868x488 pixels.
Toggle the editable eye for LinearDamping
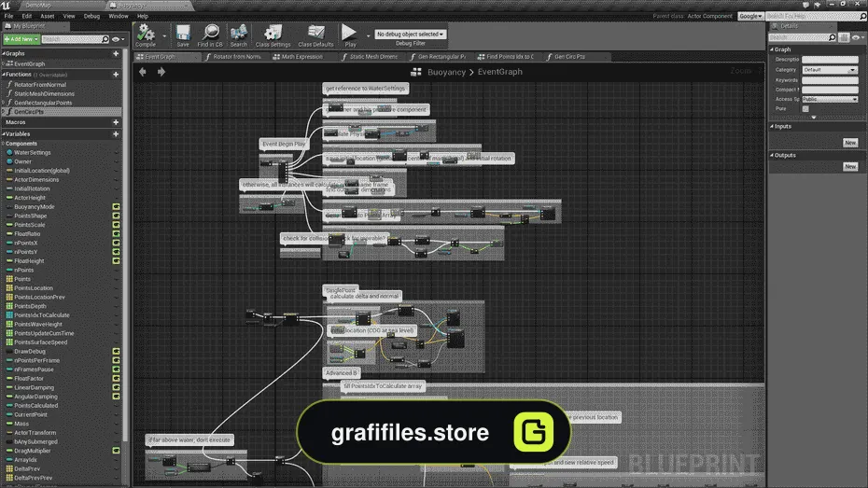(117, 387)
